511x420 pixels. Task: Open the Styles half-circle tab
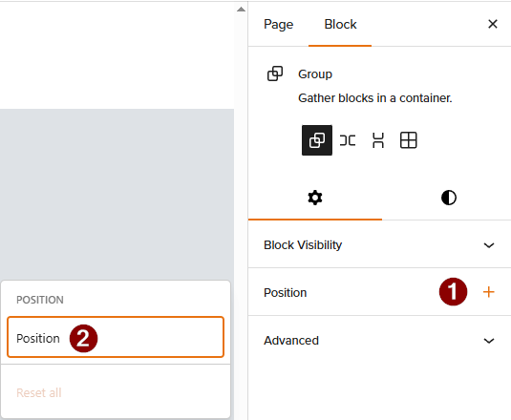[448, 198]
